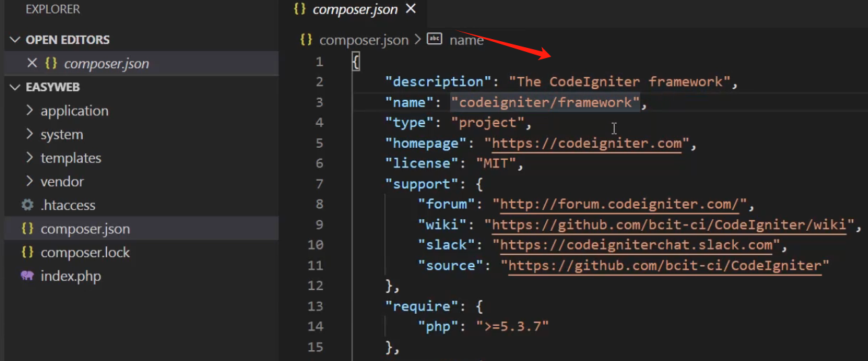Click the "The CodeIgniter framework" string
The image size is (868, 361).
click(x=620, y=82)
